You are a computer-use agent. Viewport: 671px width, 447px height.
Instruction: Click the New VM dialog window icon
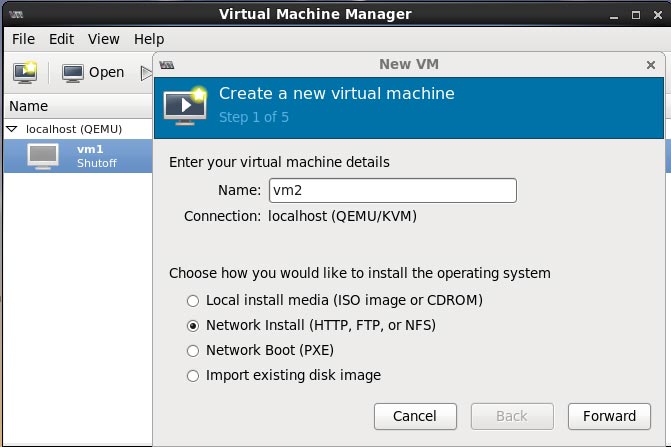point(167,65)
